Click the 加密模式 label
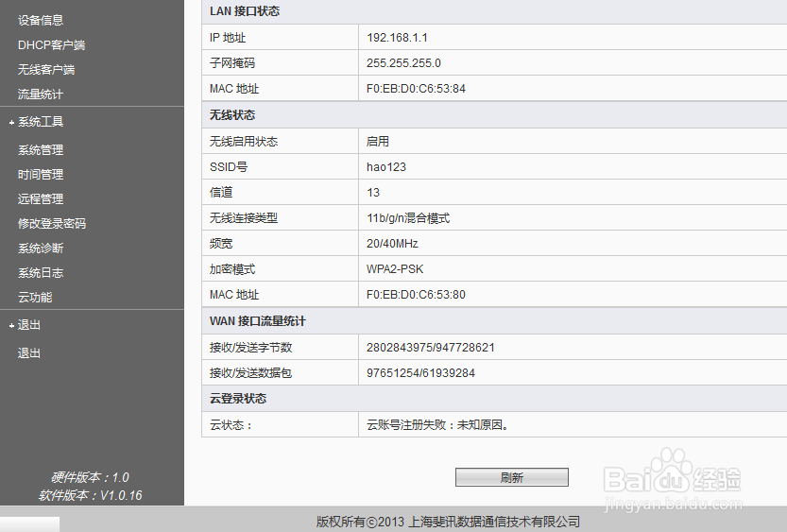 pyautogui.click(x=232, y=269)
